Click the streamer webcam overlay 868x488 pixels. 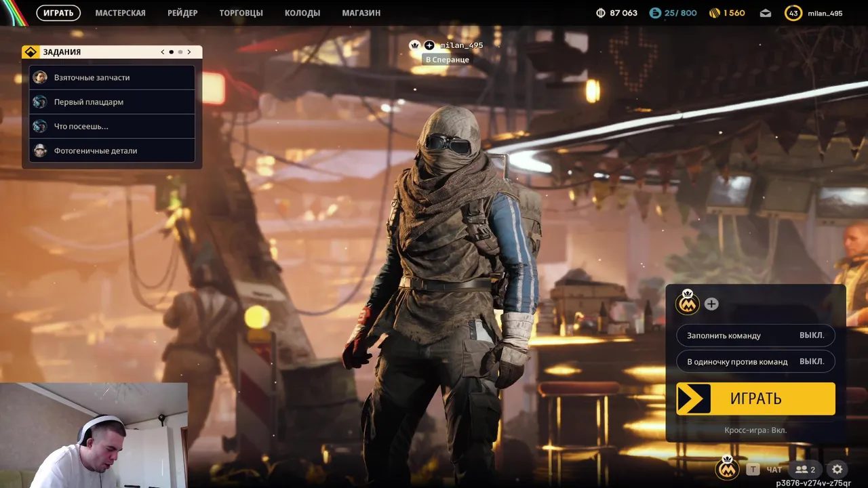tap(94, 435)
